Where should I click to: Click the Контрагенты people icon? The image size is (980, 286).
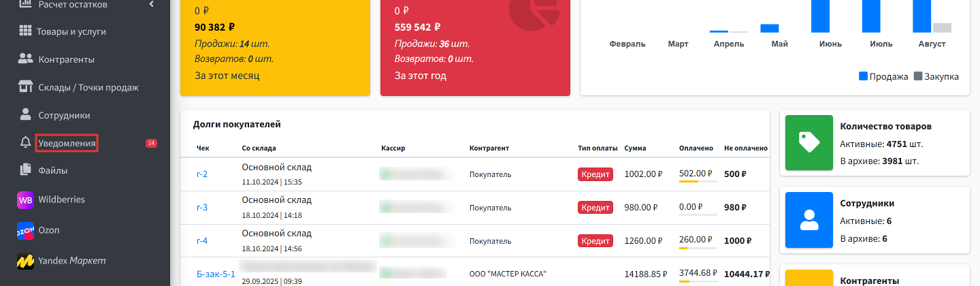[26, 59]
